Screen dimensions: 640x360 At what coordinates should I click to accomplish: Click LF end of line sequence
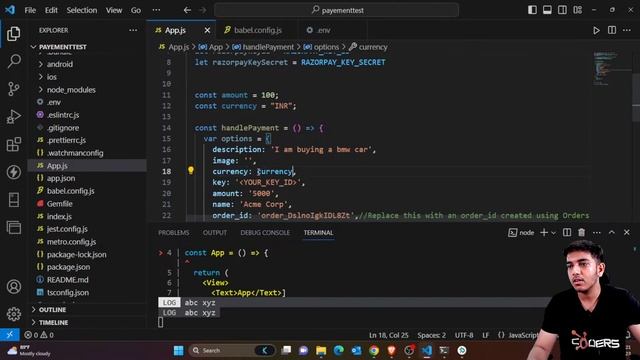(x=485, y=335)
